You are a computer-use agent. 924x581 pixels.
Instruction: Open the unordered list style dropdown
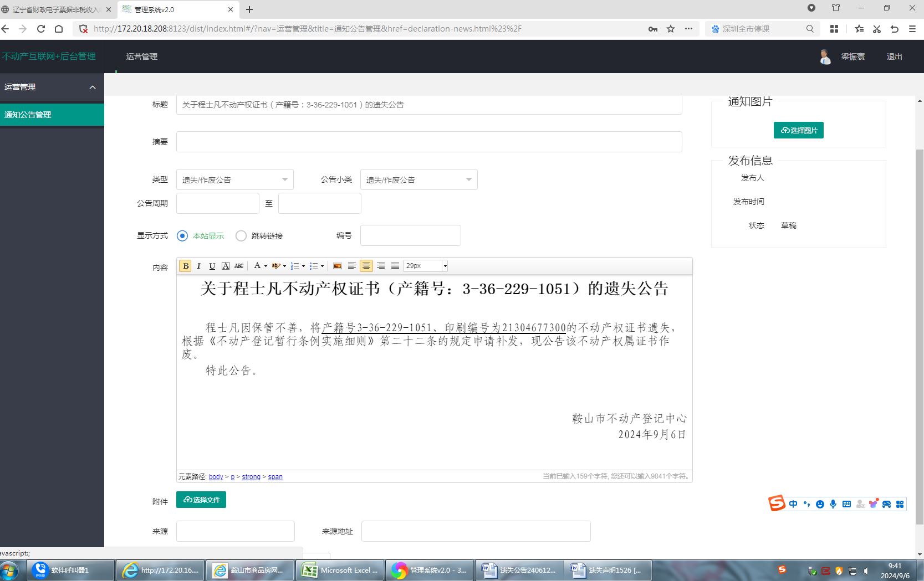[x=322, y=266]
